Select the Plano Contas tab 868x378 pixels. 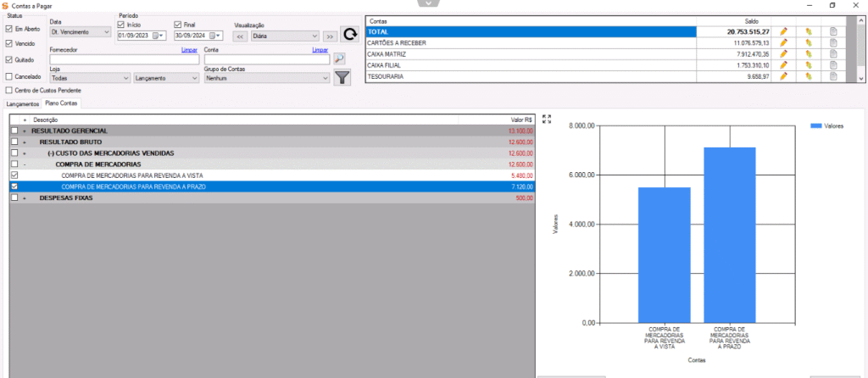62,103
